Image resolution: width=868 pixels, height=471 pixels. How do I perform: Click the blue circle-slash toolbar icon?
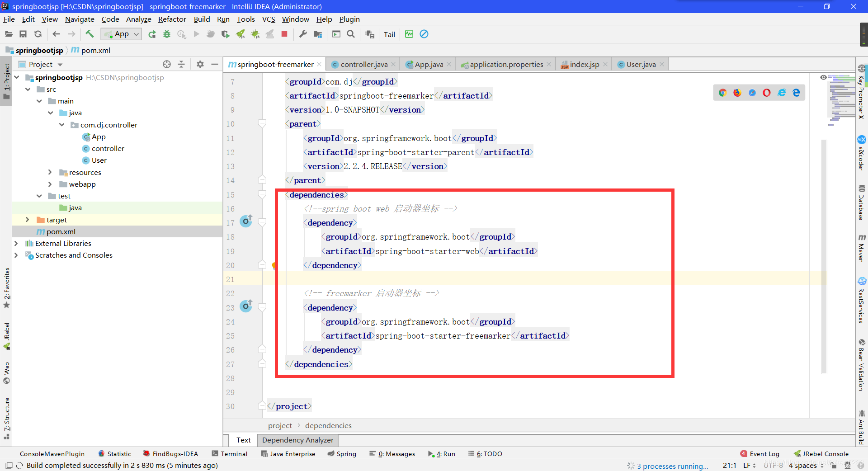[x=424, y=34]
